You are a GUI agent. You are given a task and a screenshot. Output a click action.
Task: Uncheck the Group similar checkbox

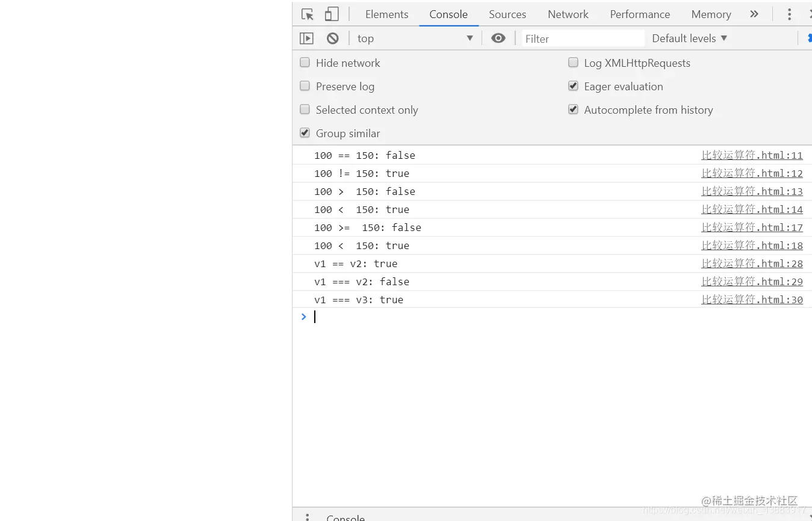point(305,133)
